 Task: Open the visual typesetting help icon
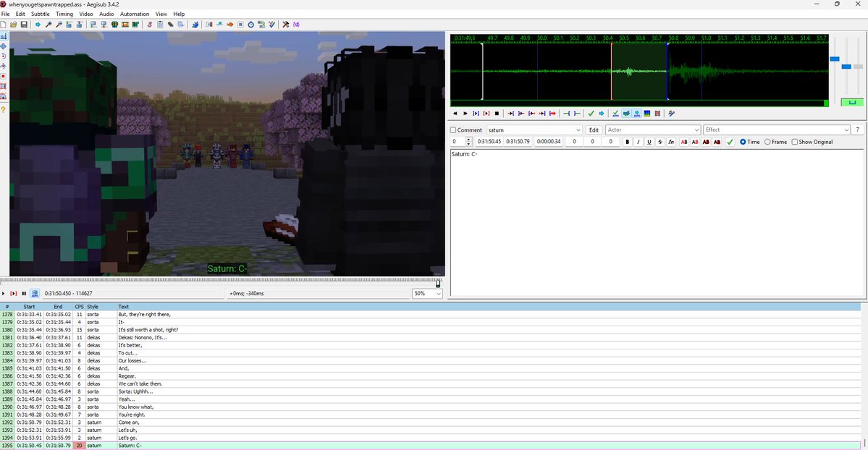[4, 110]
